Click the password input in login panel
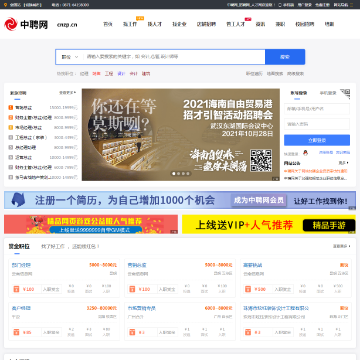360x360 pixels. click(x=317, y=124)
